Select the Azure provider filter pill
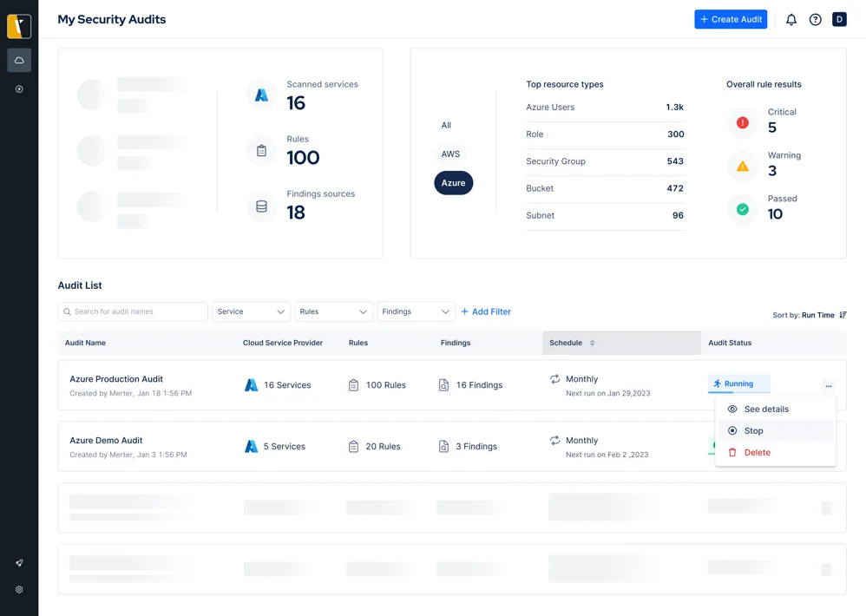This screenshot has width=866, height=616. 453,183
